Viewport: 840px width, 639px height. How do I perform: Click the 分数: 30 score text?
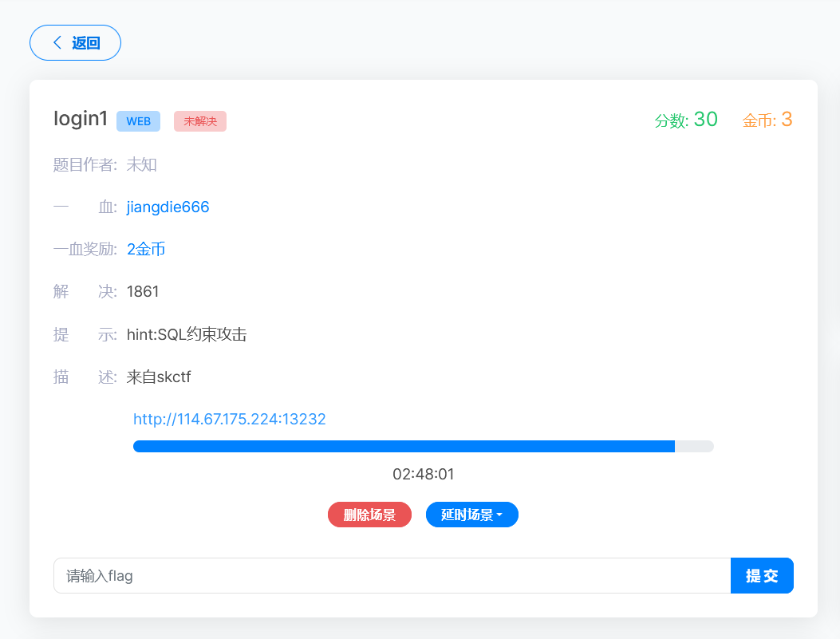click(x=686, y=120)
